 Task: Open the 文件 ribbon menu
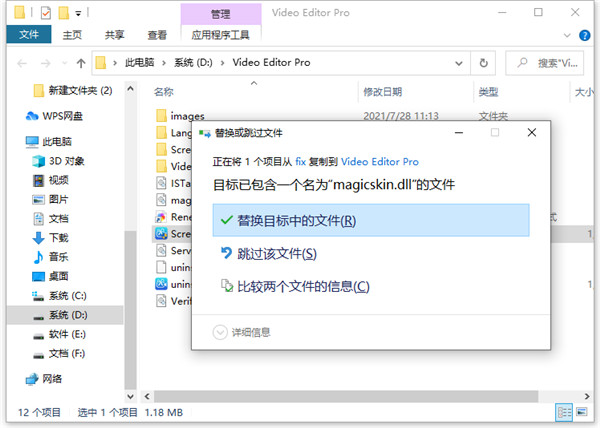[x=29, y=34]
